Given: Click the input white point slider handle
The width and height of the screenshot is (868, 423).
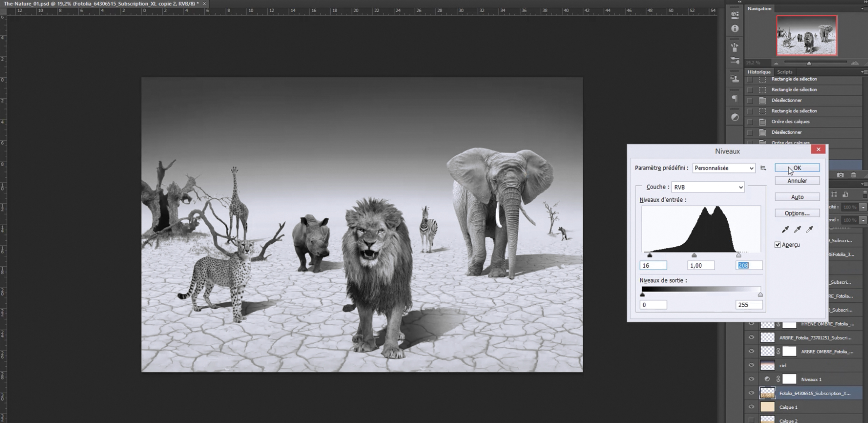Looking at the screenshot, I should click(x=738, y=255).
